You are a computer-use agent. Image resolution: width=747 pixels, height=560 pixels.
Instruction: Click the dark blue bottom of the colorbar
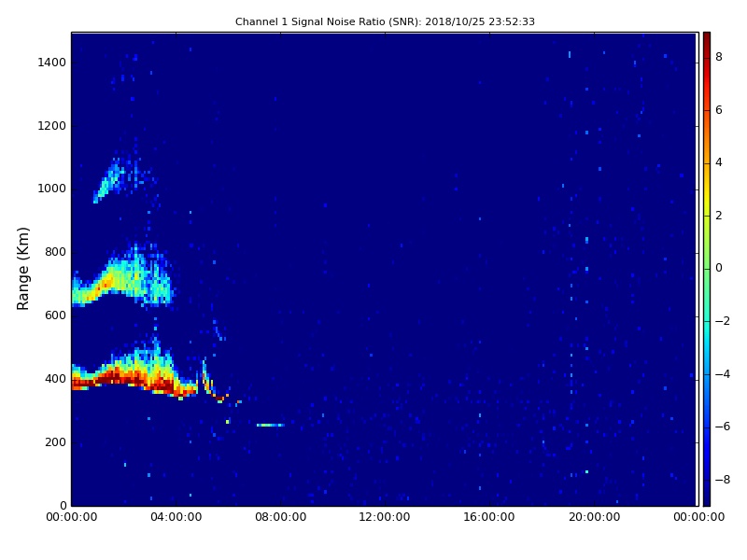707,496
